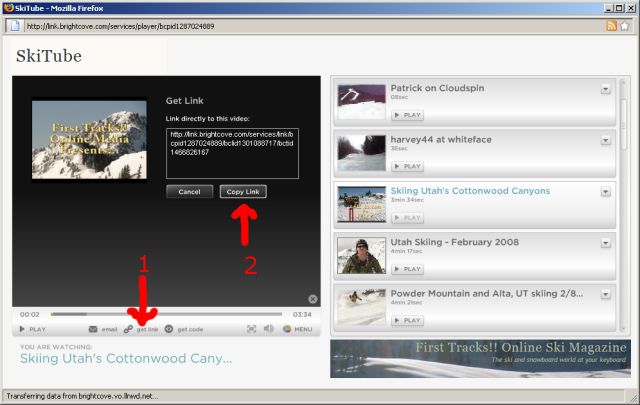Click the SkiTube page heading
Screen dimensions: 640x405
pyautogui.click(x=49, y=56)
